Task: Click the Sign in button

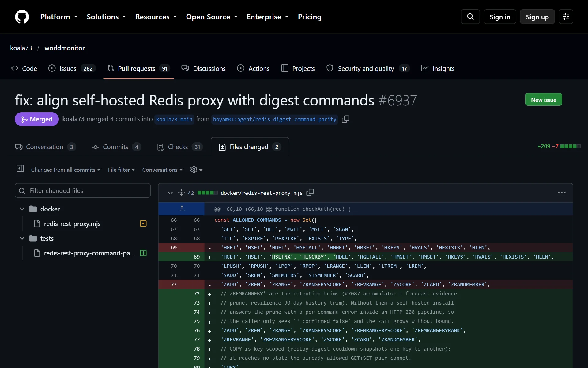Action: 500,17
